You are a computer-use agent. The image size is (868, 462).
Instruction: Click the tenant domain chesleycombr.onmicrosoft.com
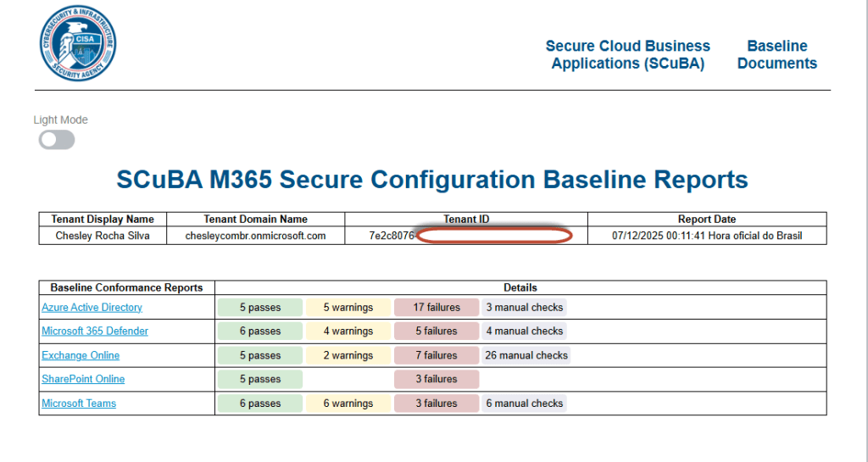coord(255,236)
